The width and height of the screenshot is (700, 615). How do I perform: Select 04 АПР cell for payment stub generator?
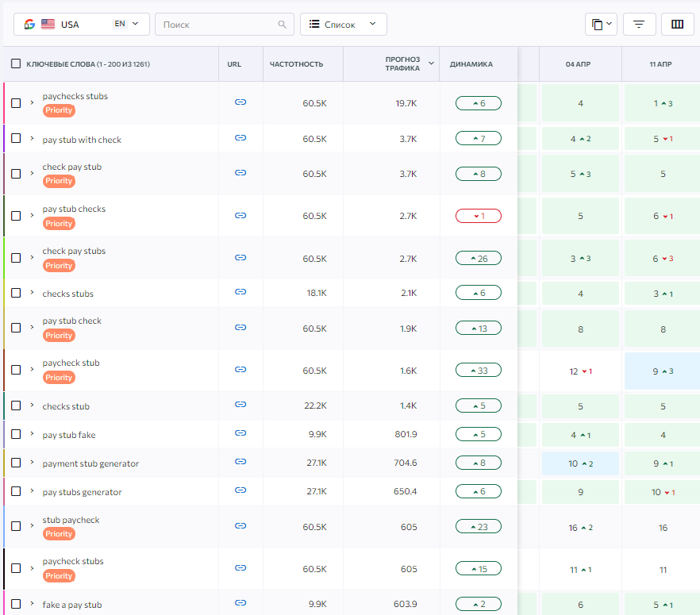(580, 463)
